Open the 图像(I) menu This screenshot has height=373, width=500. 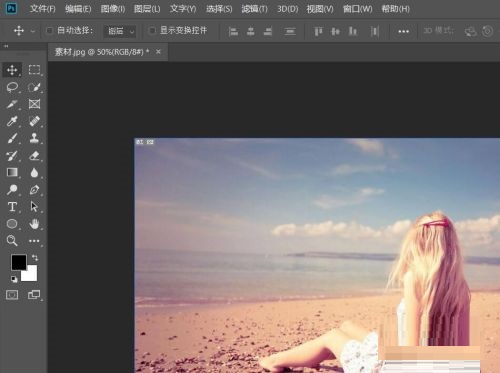coord(113,9)
